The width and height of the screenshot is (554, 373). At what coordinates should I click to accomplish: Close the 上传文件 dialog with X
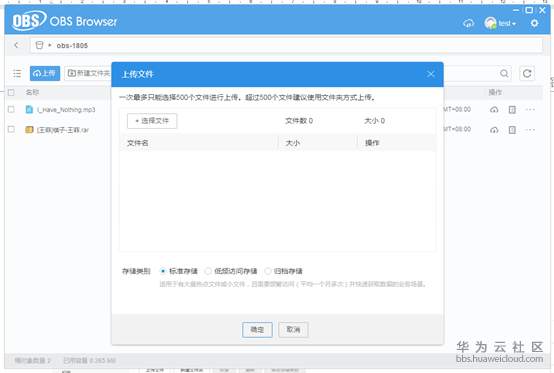click(x=430, y=74)
